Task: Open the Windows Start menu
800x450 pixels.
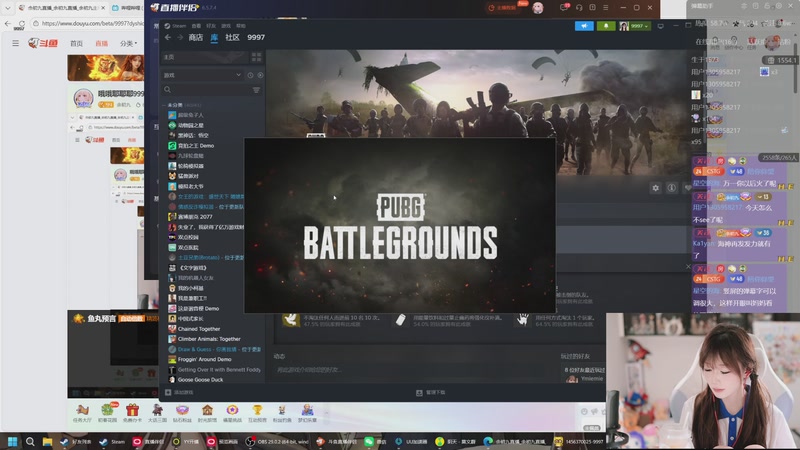Action: (13, 441)
